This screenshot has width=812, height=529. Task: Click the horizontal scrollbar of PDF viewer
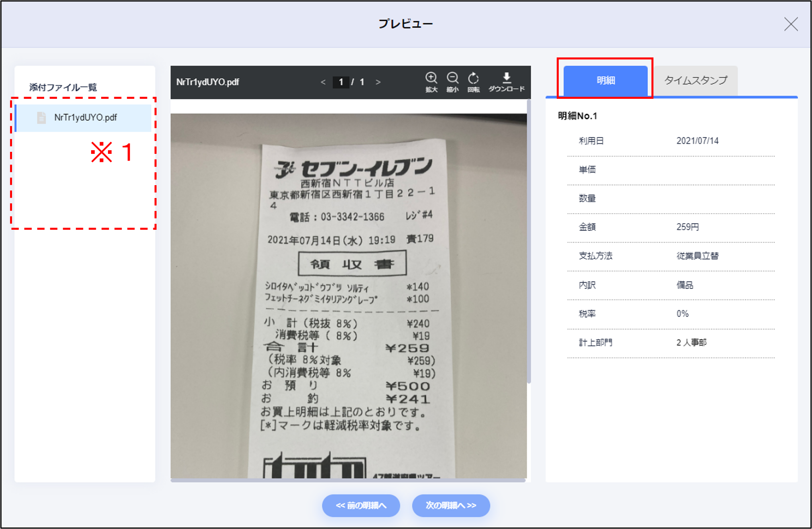[348, 480]
